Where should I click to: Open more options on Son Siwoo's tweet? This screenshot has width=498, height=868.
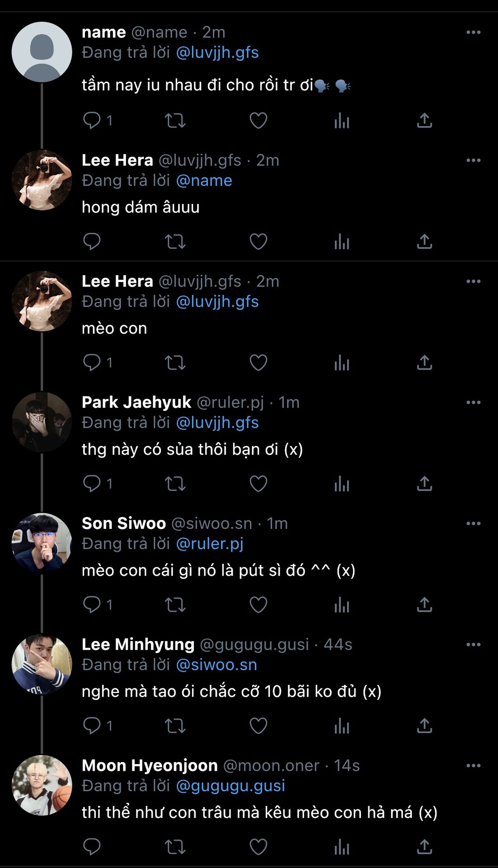(473, 524)
